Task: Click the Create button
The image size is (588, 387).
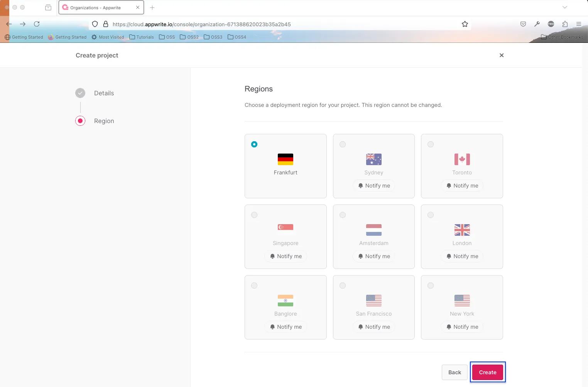Action: [x=488, y=372]
